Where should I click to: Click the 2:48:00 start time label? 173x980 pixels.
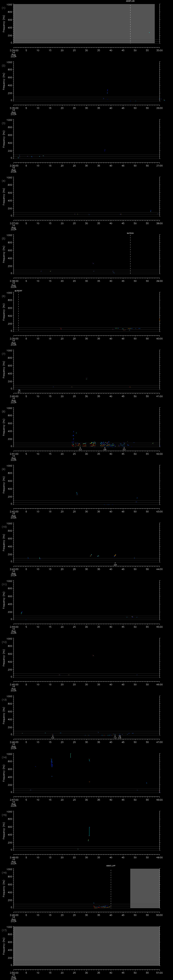click(14, 858)
